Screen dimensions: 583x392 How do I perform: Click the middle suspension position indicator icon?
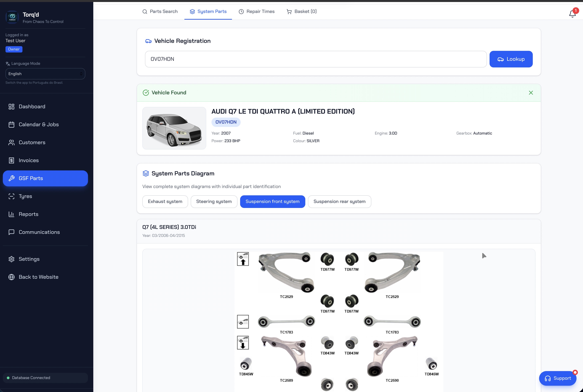pyautogui.click(x=243, y=322)
